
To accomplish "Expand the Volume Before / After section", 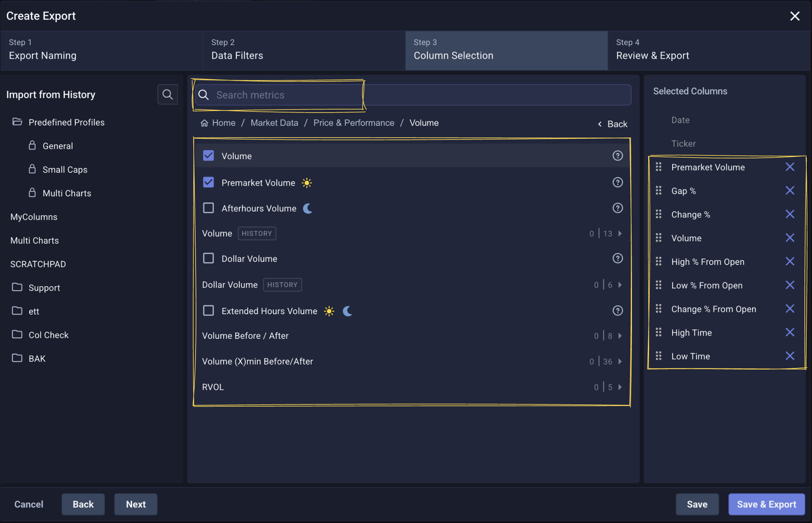I will pos(620,335).
